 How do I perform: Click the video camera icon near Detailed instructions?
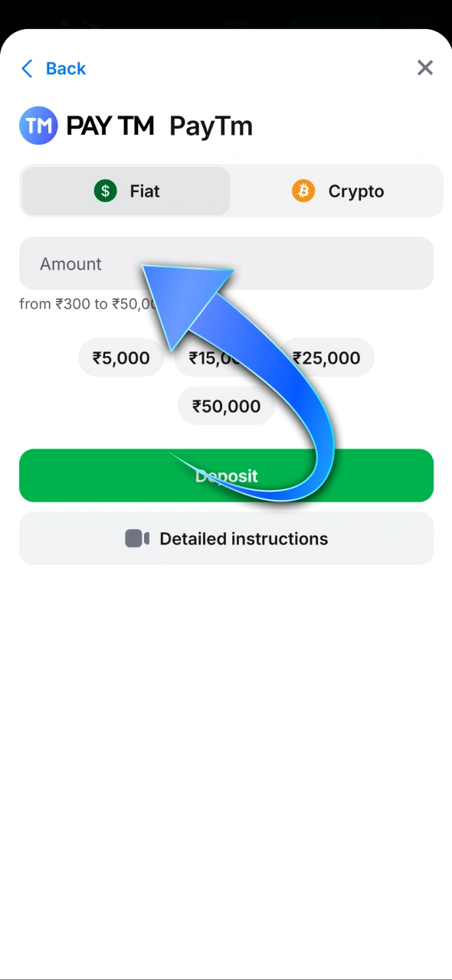(136, 538)
